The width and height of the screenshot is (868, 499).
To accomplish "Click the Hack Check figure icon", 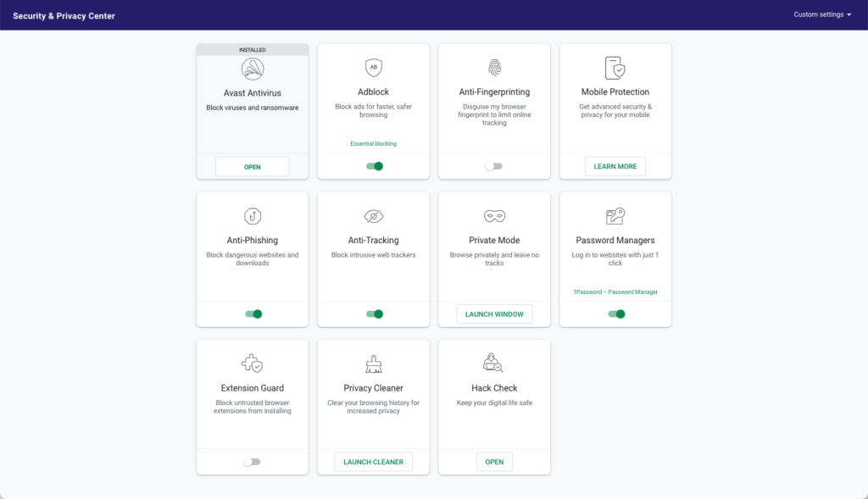I will point(494,363).
